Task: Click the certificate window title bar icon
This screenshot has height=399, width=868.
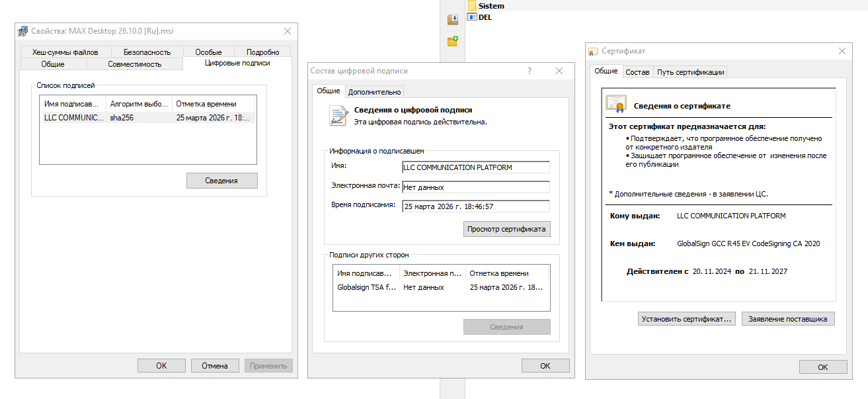Action: [594, 51]
